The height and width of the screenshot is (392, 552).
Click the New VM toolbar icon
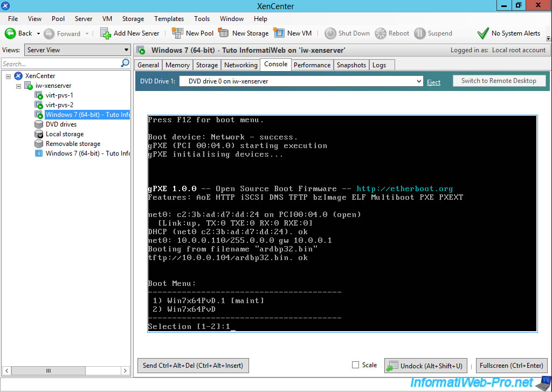pyautogui.click(x=279, y=33)
